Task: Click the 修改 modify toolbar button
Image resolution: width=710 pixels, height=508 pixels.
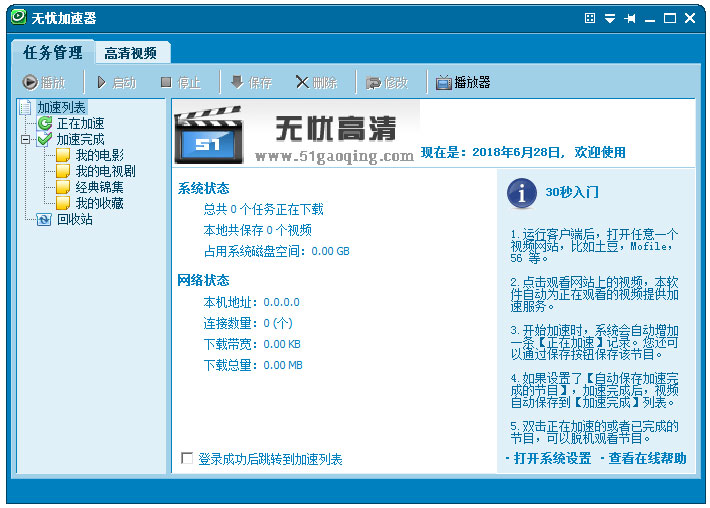Action: pyautogui.click(x=387, y=82)
